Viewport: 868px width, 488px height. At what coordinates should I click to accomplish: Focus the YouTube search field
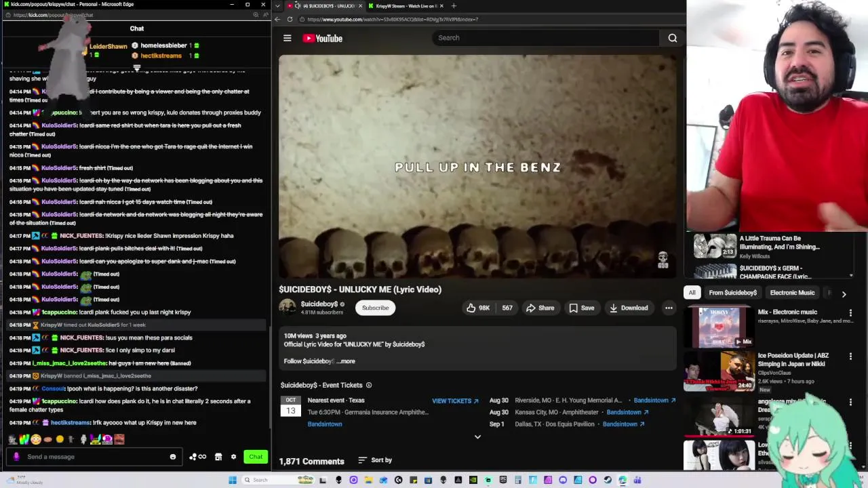click(x=546, y=38)
